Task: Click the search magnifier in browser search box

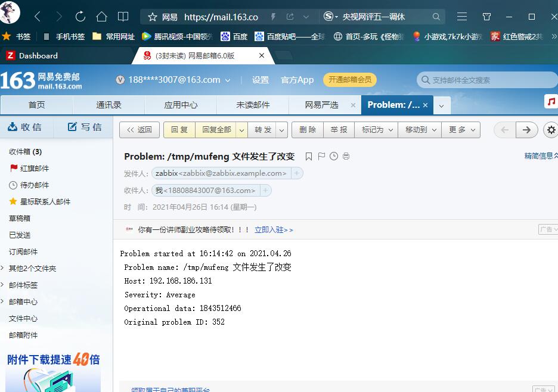Action: (436, 17)
